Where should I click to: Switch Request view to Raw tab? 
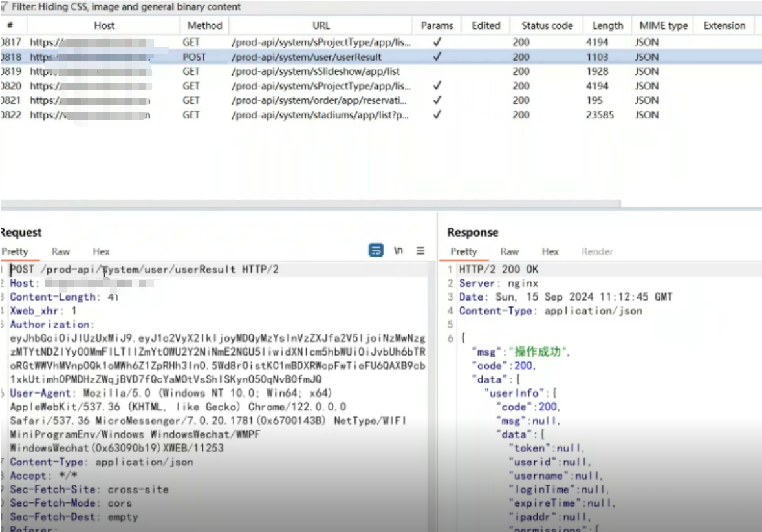[61, 251]
